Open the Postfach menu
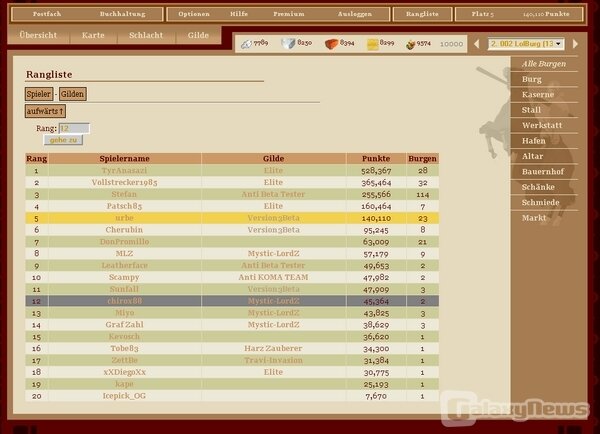Viewport: 600px width, 434px height. tap(47, 14)
